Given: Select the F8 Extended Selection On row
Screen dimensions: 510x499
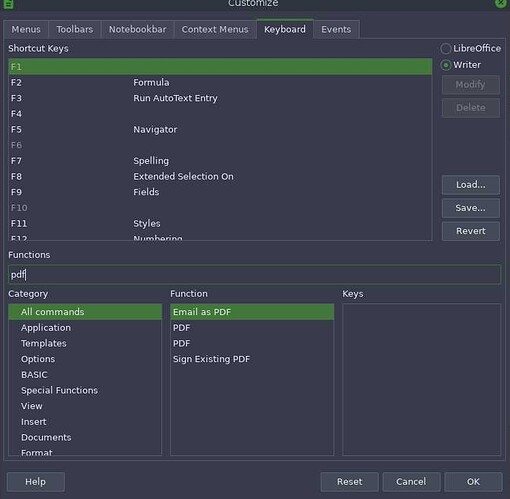Looking at the screenshot, I should (220, 176).
